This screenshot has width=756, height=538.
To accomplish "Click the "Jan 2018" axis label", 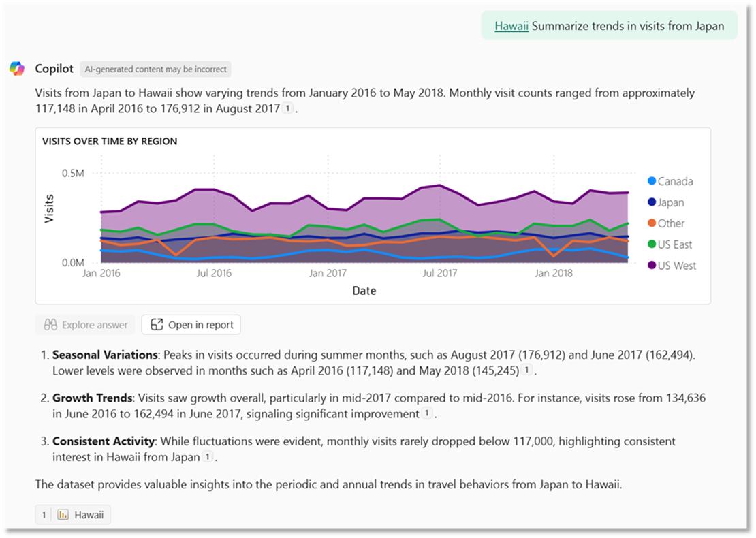I will tap(554, 273).
